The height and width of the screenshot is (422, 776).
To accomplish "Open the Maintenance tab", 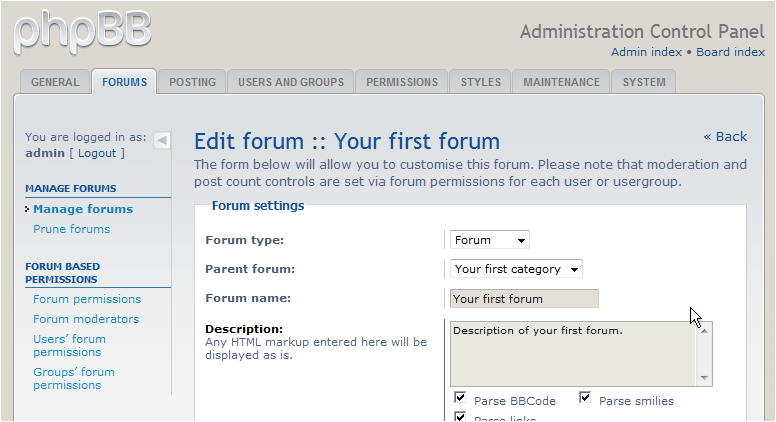I will [x=561, y=82].
